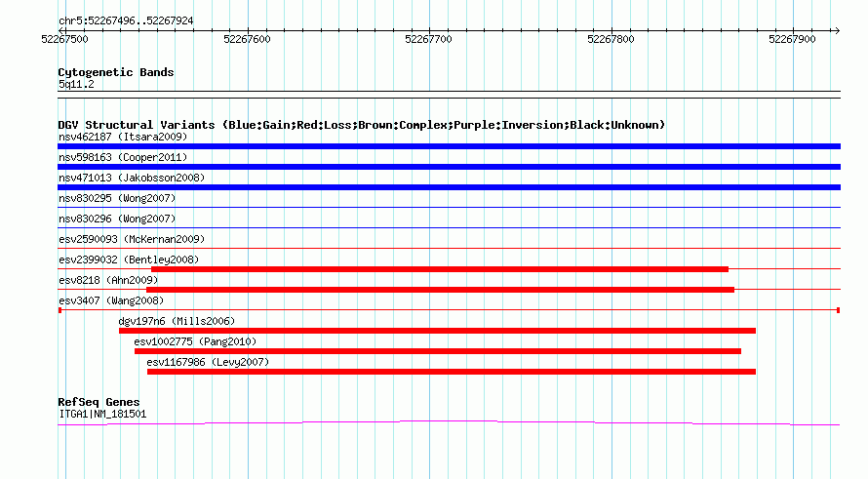This screenshot has height=479, width=868.
Task: Click the 5q11.2 band label
Action: pyautogui.click(x=76, y=84)
